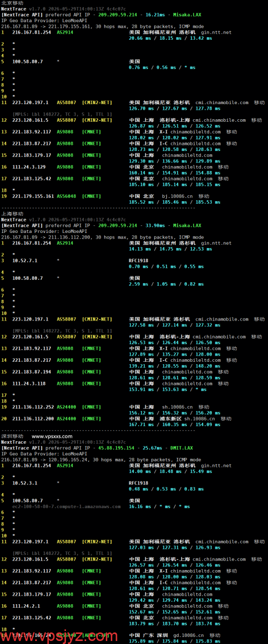Screen dimensions: 268x644
Task: Select hostname gd.10086.cn
Action: point(189,635)
